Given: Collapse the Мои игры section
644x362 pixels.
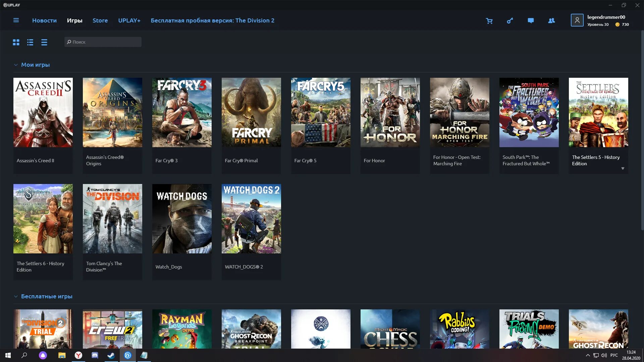Looking at the screenshot, I should click(x=16, y=65).
